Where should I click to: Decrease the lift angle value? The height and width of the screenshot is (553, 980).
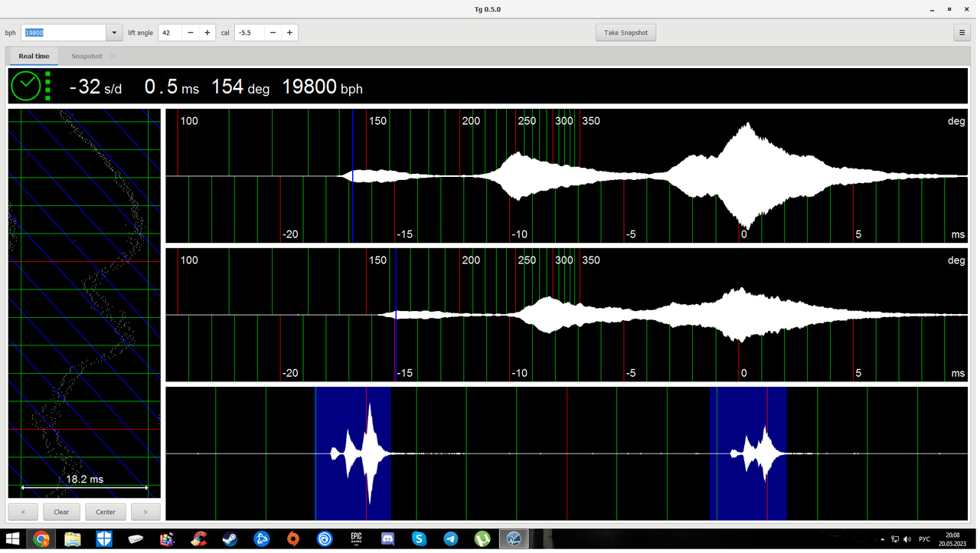pos(191,33)
